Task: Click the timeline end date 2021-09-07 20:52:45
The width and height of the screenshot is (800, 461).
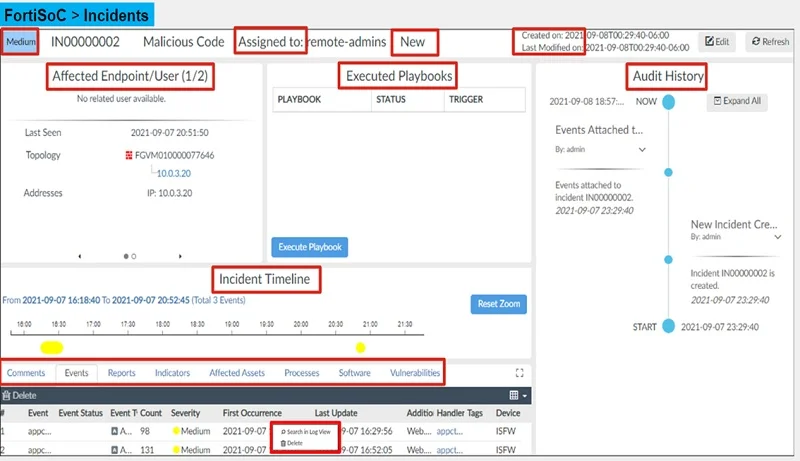Action: pyautogui.click(x=151, y=300)
